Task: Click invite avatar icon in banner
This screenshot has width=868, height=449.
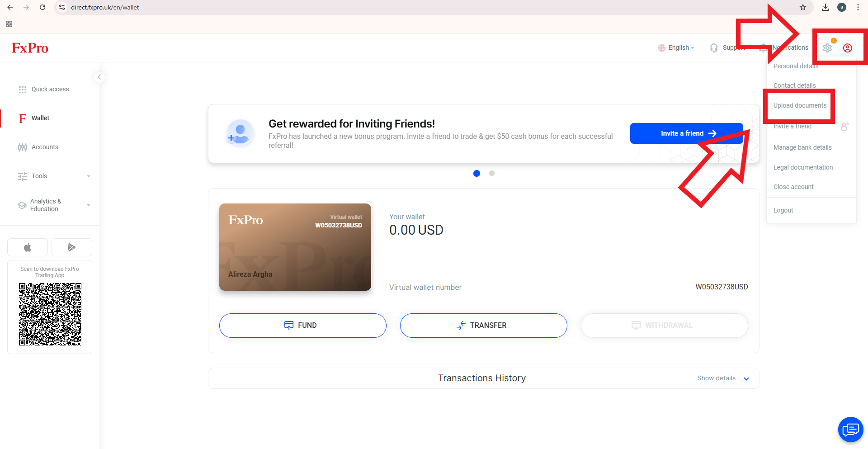Action: [x=240, y=133]
